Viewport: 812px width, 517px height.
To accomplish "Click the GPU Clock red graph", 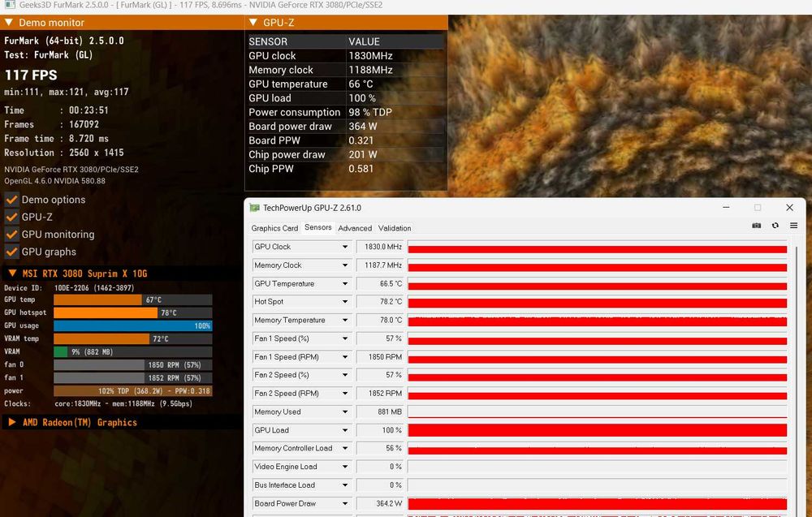I will [598, 247].
